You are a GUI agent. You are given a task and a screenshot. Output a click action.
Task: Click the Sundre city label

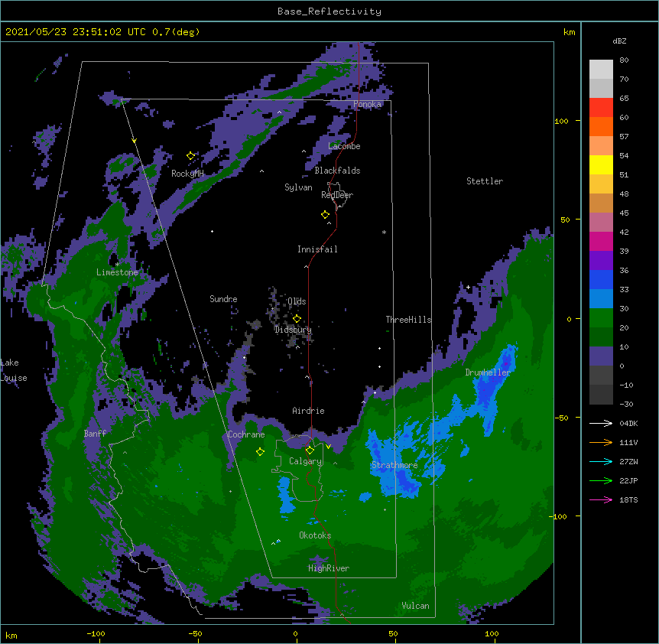click(x=223, y=299)
